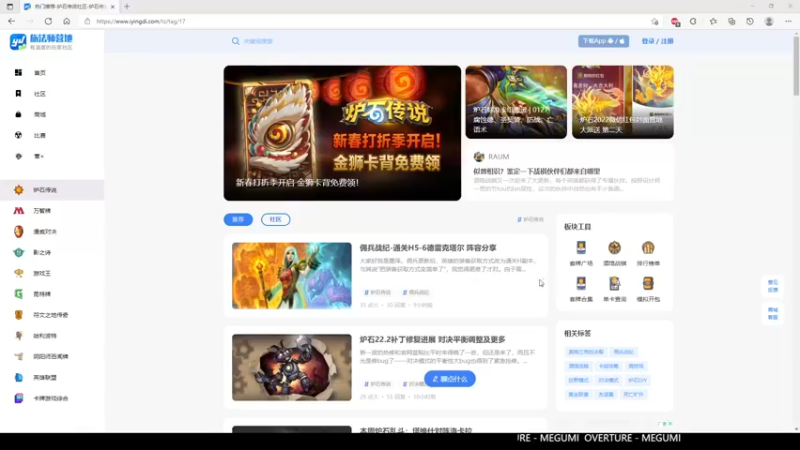The image size is (800, 450).
Task: Reload the page with the browser refresh button
Action: pyautogui.click(x=48, y=21)
